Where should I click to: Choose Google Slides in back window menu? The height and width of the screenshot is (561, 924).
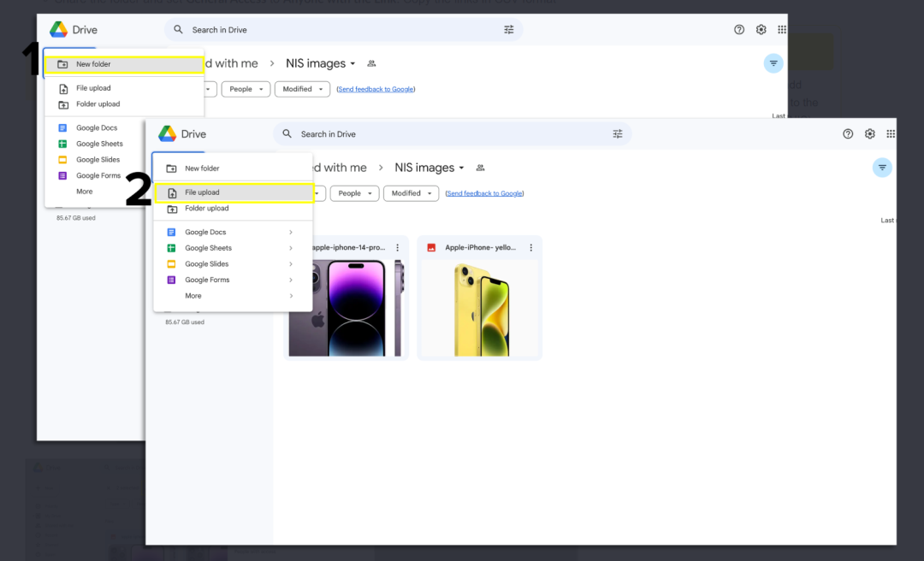[96, 160]
